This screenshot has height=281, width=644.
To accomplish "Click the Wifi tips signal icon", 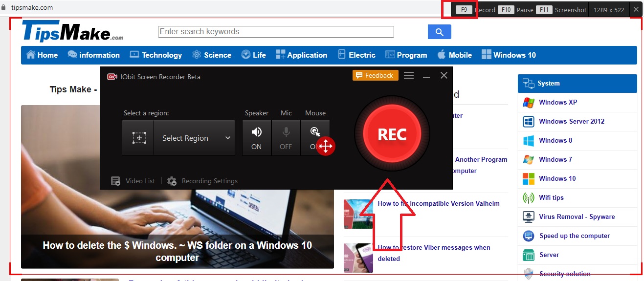I will tap(528, 198).
